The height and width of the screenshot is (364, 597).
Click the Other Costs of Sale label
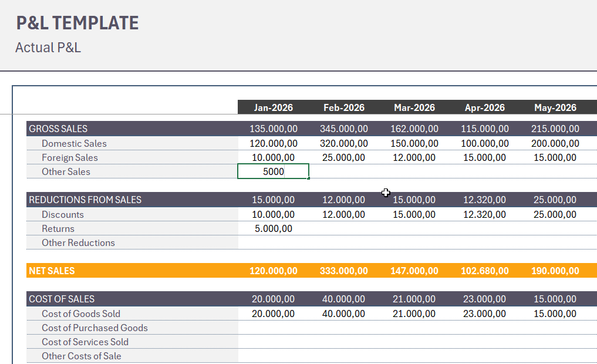pos(82,356)
